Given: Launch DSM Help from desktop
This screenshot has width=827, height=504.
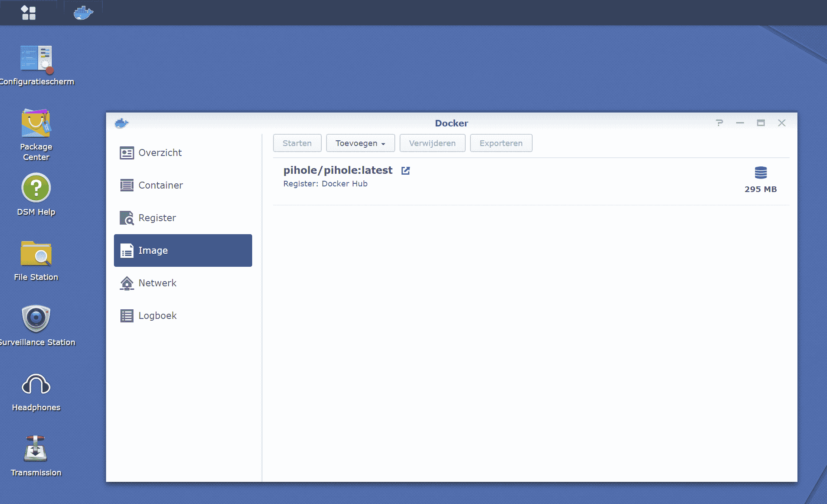Looking at the screenshot, I should [x=36, y=188].
